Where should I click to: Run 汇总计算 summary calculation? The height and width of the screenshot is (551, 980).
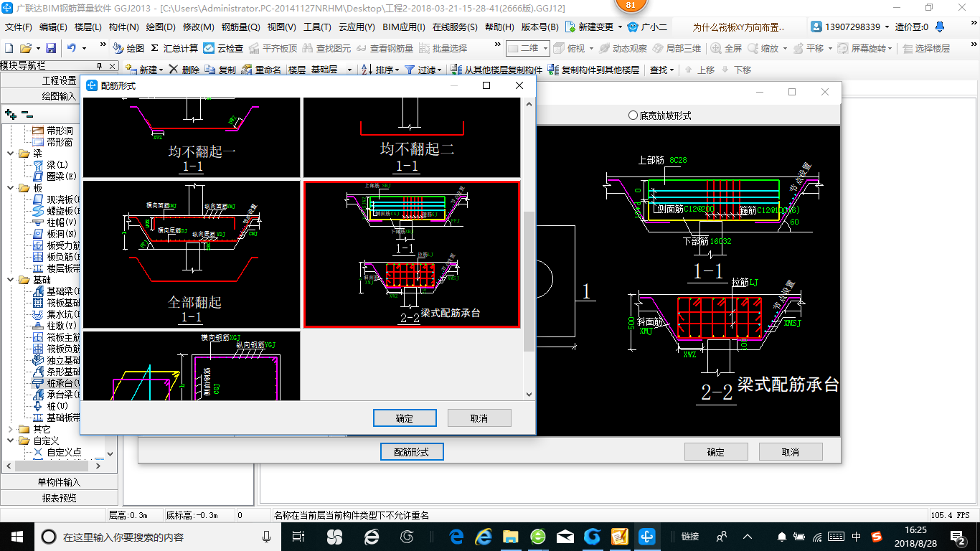(174, 48)
